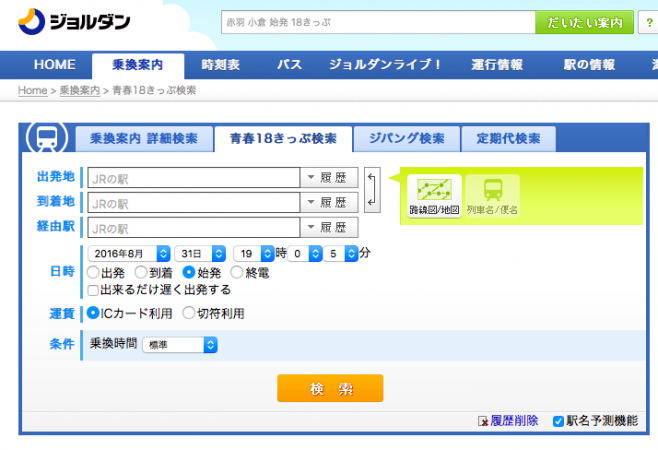The width and height of the screenshot is (658, 450).
Task: Swap departure and arrival stations arrow
Action: pos(372,190)
